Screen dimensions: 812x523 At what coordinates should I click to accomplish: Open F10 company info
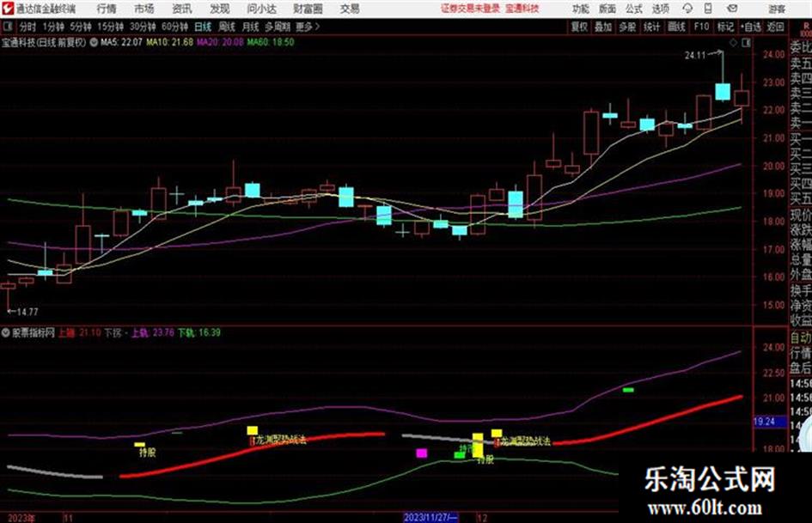701,27
